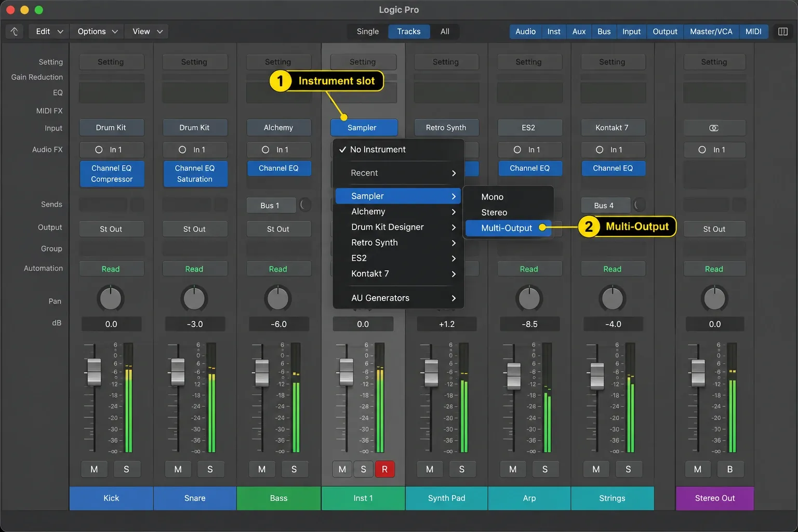Toggle the Stereo Out bounce B button

click(x=730, y=469)
